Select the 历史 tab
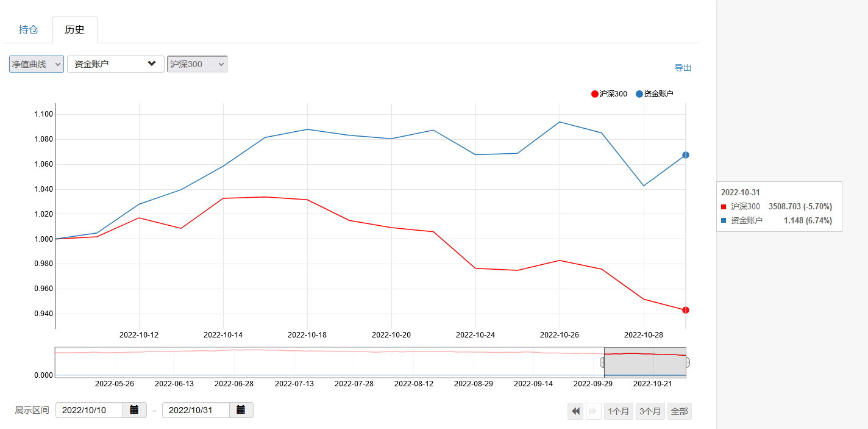This screenshot has width=868, height=429. pos(74,29)
